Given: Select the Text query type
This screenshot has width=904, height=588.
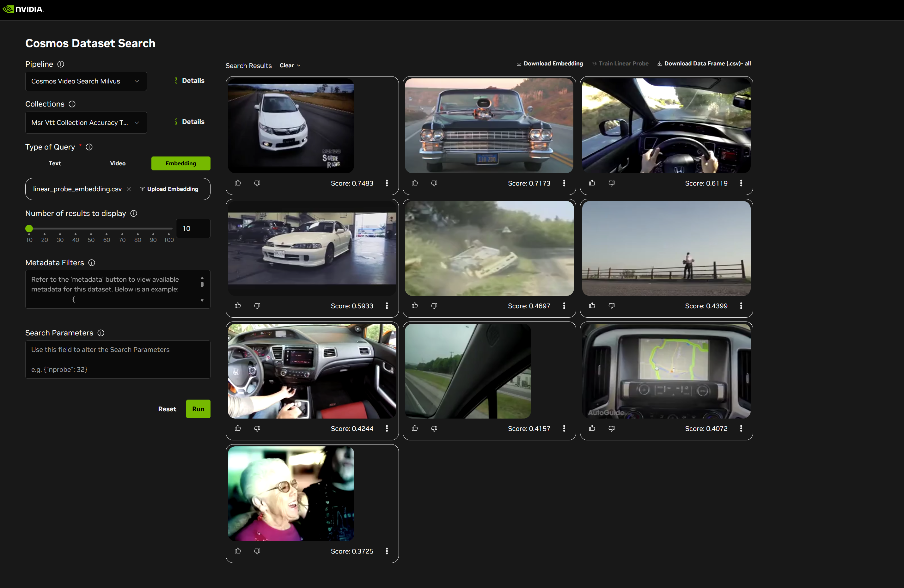Looking at the screenshot, I should coord(55,163).
